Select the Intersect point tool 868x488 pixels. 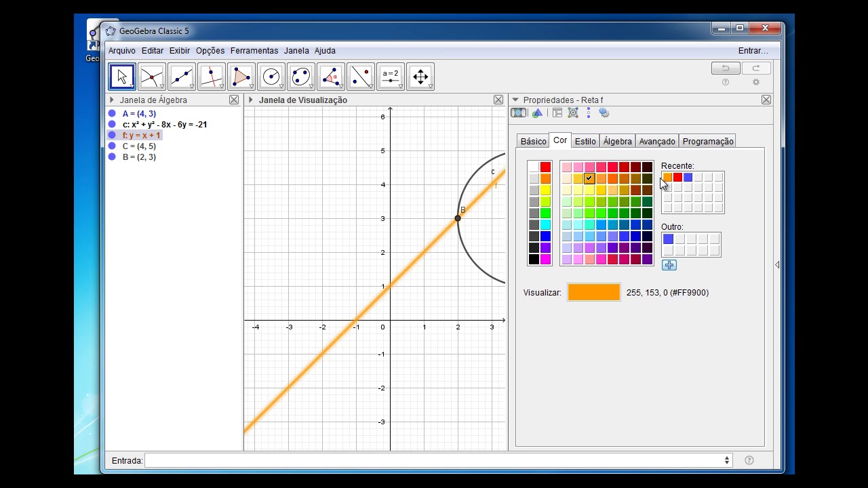coord(152,77)
